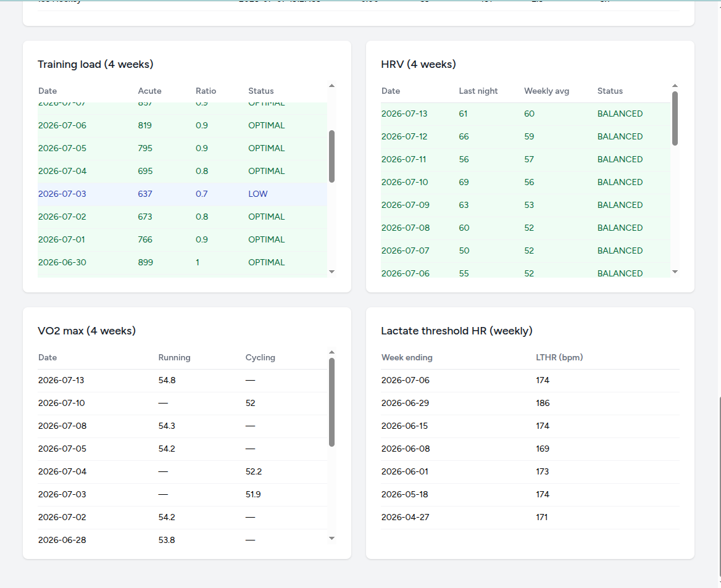Click the 'Weekly avg' column header
721x588 pixels.
[x=547, y=91]
